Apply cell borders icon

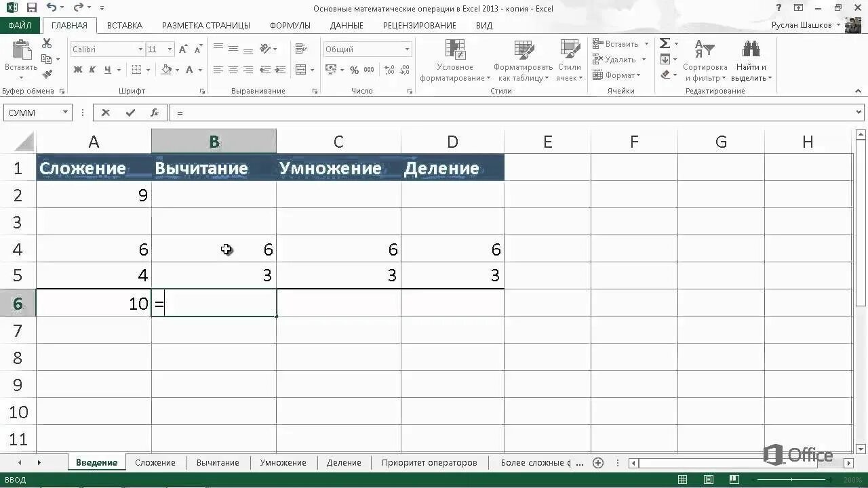click(136, 70)
